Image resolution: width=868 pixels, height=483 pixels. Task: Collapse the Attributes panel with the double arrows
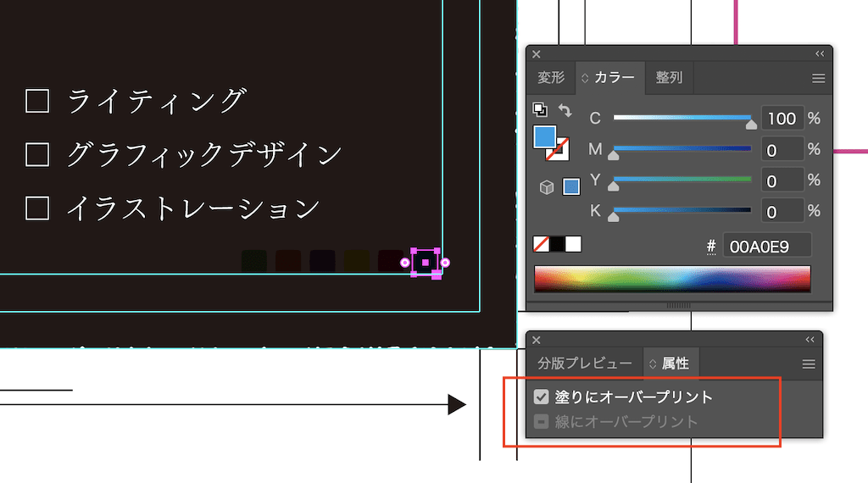point(810,340)
